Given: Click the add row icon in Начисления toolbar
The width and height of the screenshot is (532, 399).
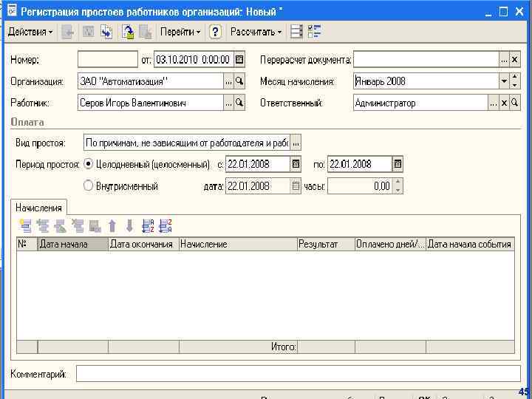Looking at the screenshot, I should coord(25,226).
